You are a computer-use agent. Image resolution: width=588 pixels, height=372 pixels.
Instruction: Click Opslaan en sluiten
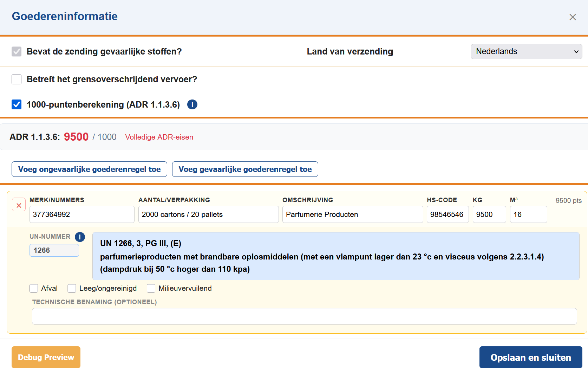tap(530, 357)
